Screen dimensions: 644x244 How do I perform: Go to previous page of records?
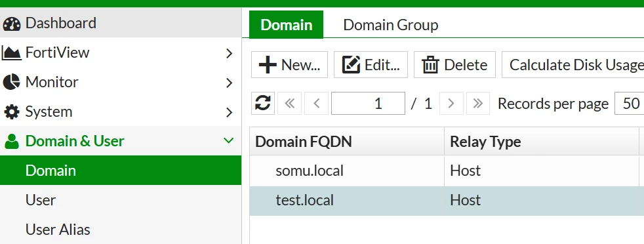click(x=317, y=103)
